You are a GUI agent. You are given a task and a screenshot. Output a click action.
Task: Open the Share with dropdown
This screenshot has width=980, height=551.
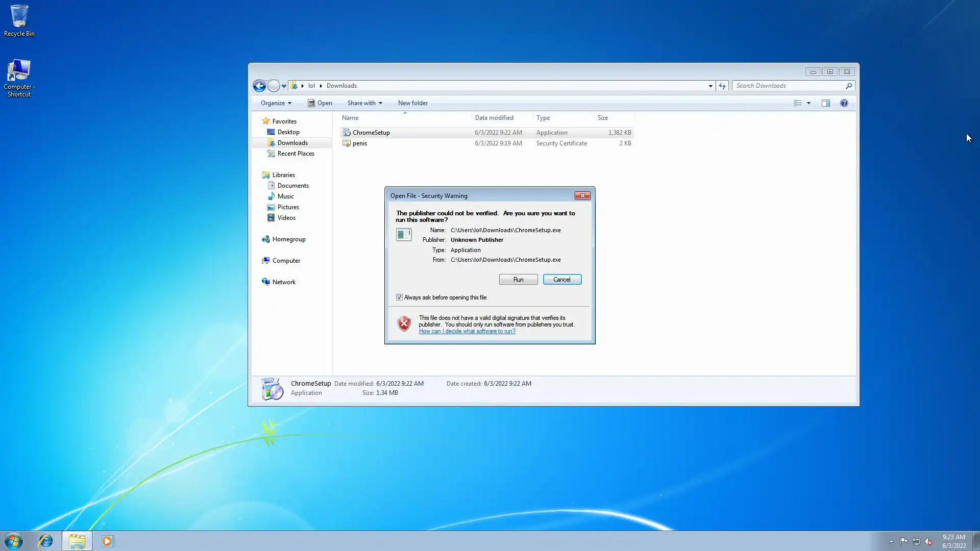[x=364, y=103]
